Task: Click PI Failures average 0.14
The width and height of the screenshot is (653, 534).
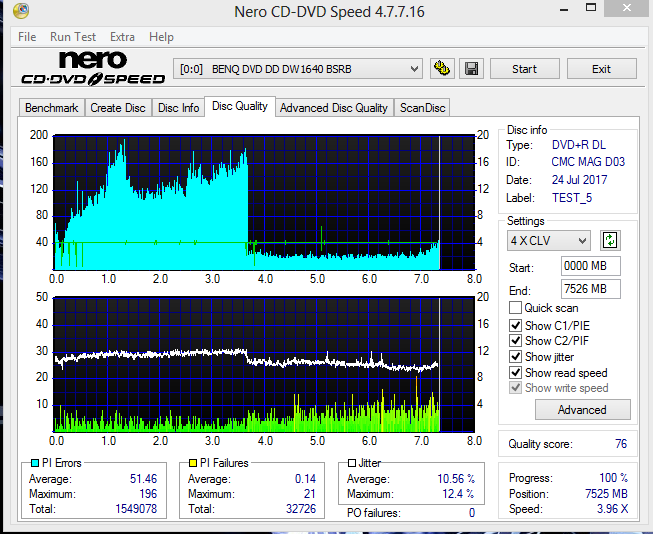Action: pyautogui.click(x=305, y=479)
